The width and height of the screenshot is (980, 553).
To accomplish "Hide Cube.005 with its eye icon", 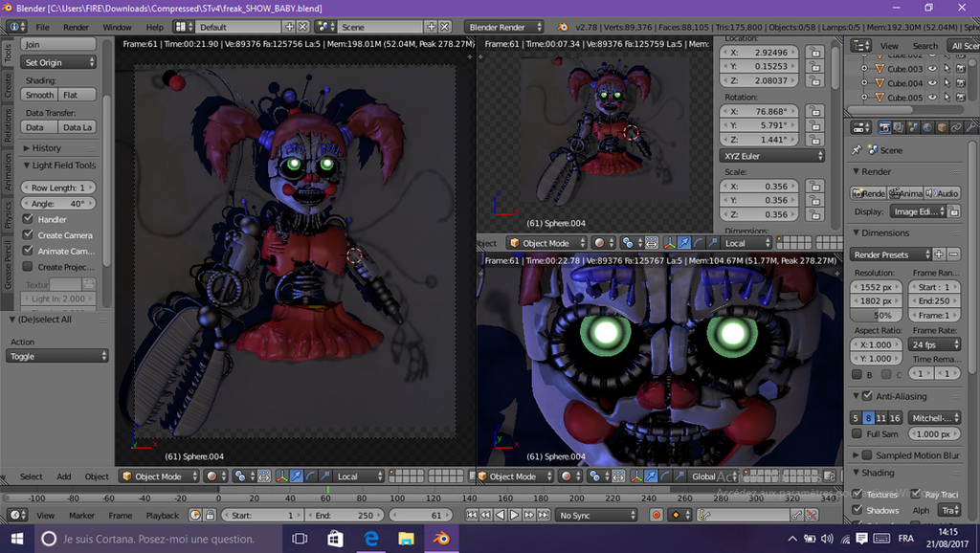I will pyautogui.click(x=932, y=97).
